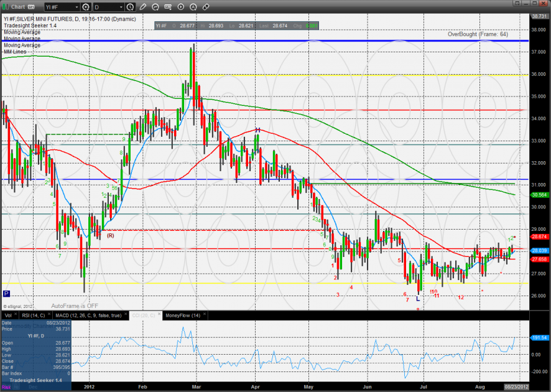This screenshot has height=392, width=551.
Task: Click the studies chart icon in toolbar
Action: pos(156,7)
